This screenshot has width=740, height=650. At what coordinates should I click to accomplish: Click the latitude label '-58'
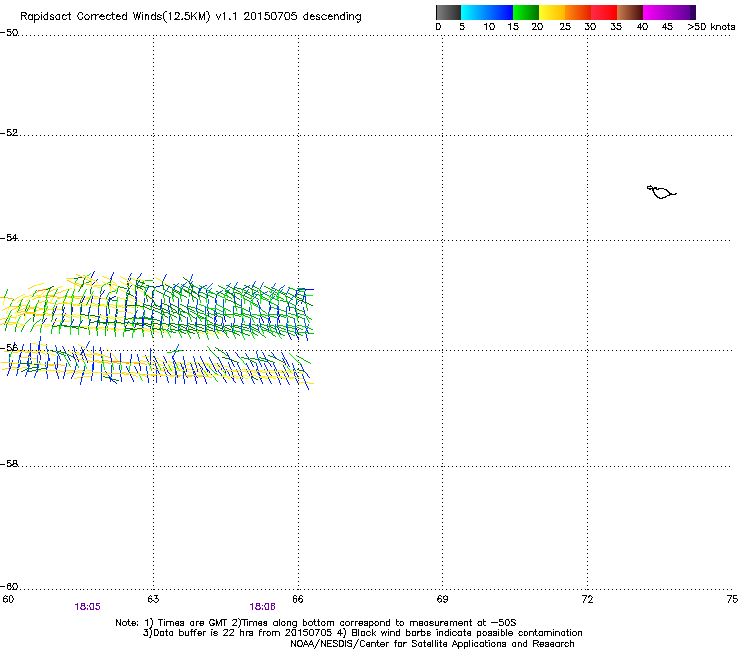pos(9,464)
